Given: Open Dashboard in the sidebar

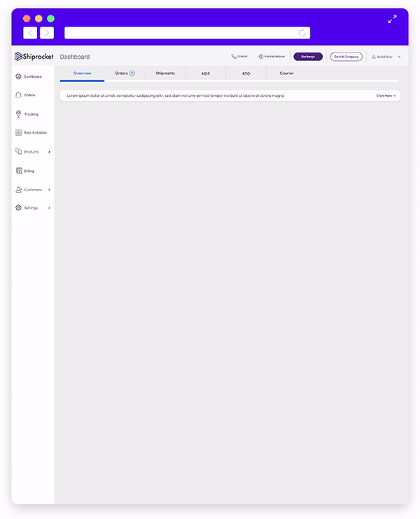Looking at the screenshot, I should point(33,77).
